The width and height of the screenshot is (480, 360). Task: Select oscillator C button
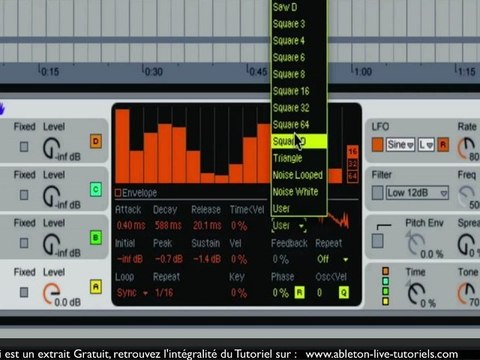(x=96, y=190)
